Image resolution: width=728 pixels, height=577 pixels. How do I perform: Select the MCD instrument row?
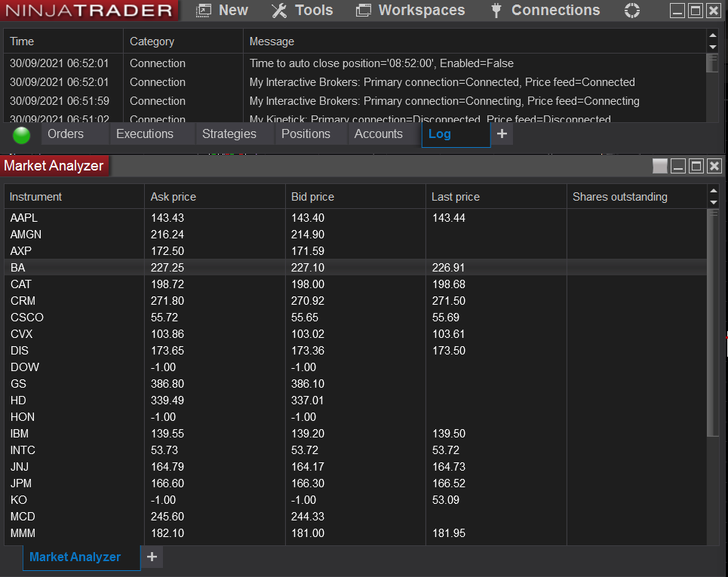(355, 517)
